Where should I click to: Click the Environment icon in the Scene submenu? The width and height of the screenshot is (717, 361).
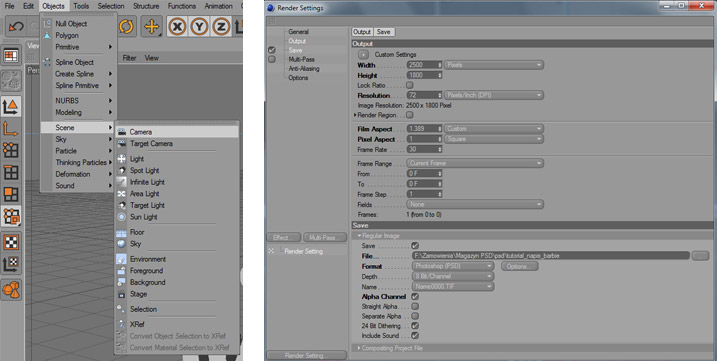click(121, 259)
